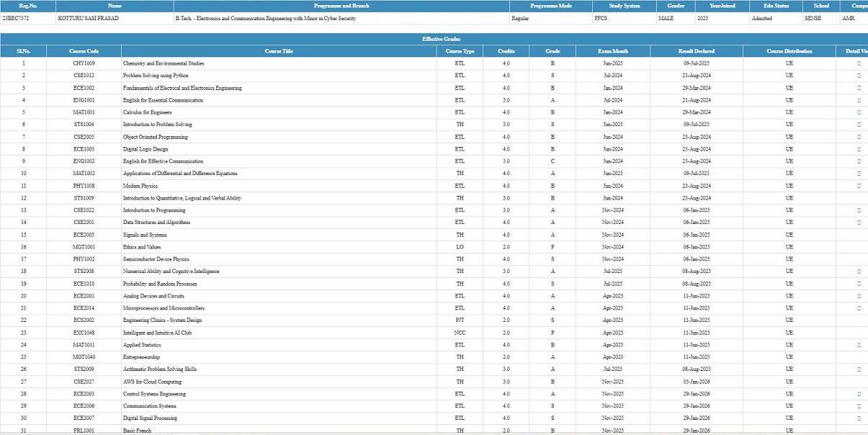Select the Signals and Systems course title
This screenshot has width=868, height=435.
tap(145, 235)
